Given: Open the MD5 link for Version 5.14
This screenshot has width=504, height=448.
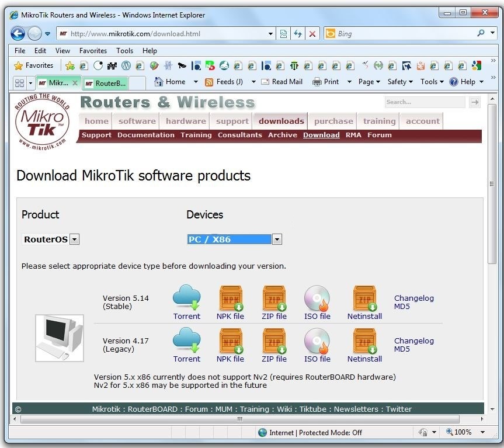Looking at the screenshot, I should click(402, 307).
